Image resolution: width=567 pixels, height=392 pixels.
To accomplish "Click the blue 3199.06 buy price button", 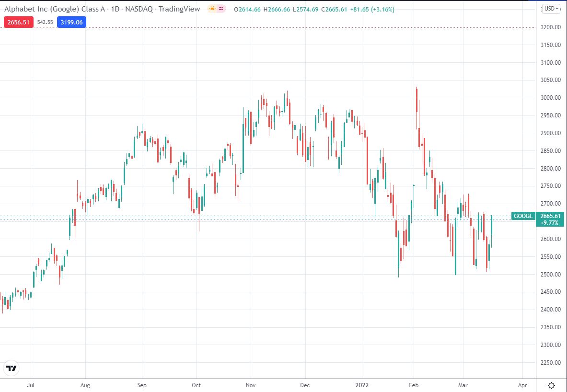I will (x=71, y=23).
